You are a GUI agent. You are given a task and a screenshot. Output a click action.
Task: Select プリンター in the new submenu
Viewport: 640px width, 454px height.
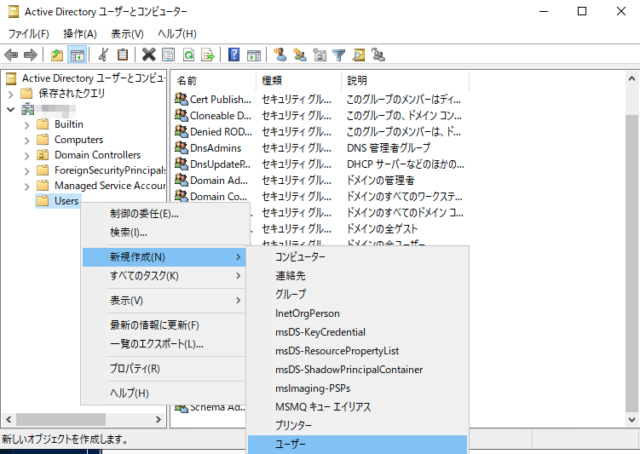click(358, 425)
